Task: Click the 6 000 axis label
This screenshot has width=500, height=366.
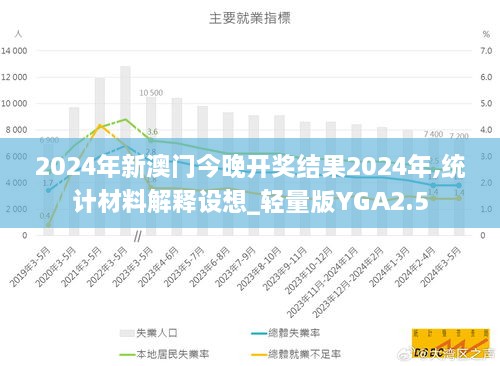Action: tap(16, 156)
